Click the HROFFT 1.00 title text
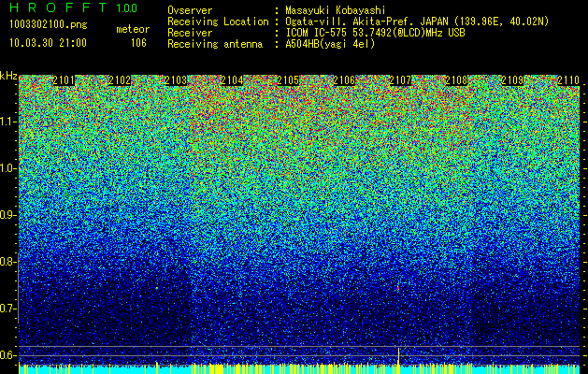The image size is (588, 374). [73, 7]
